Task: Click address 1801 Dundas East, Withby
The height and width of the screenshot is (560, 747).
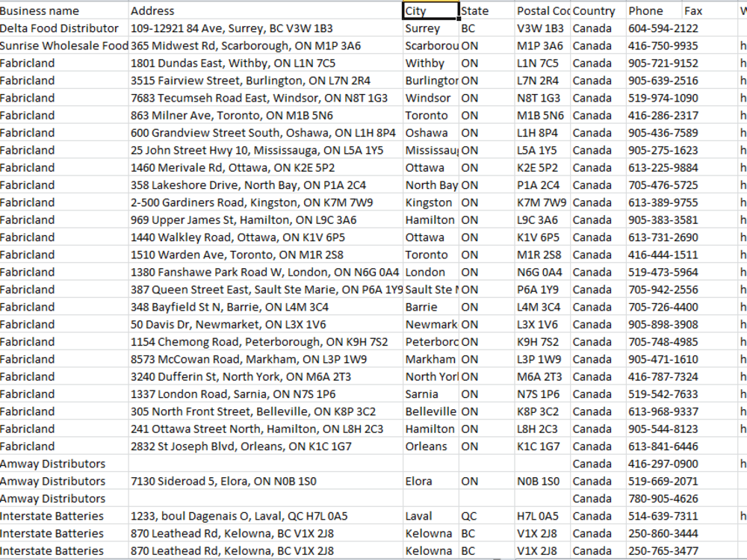Action: 265,63
